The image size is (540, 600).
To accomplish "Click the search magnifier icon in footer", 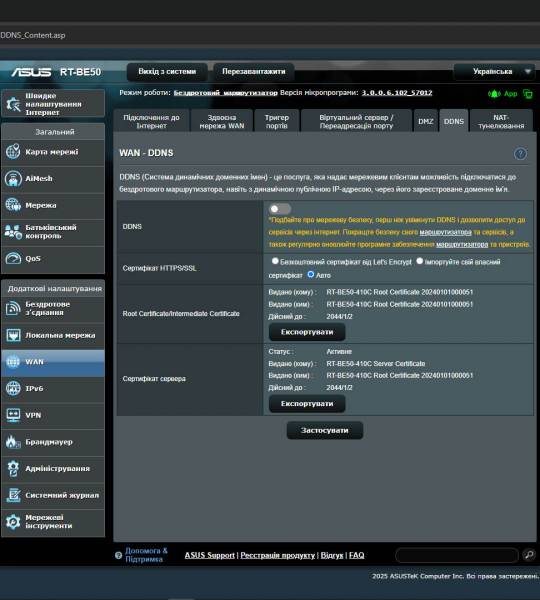I will (529, 554).
